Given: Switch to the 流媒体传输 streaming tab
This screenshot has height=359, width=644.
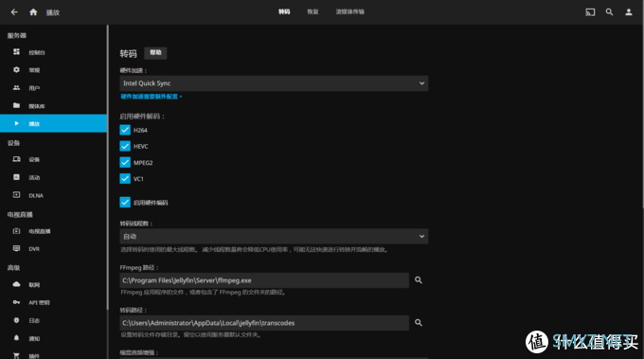Looking at the screenshot, I should (349, 12).
